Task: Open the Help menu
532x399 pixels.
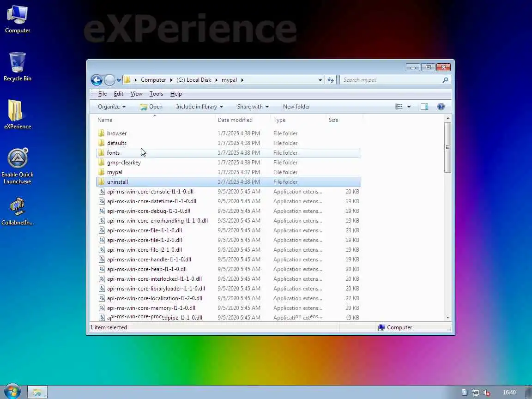Action: click(176, 94)
